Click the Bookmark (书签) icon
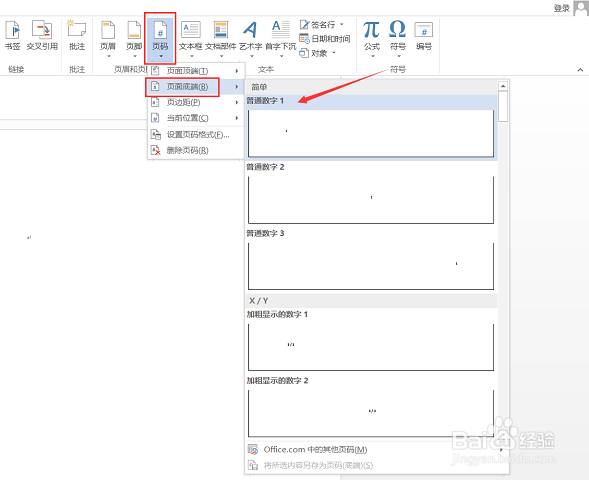589x480 pixels. pos(12,30)
